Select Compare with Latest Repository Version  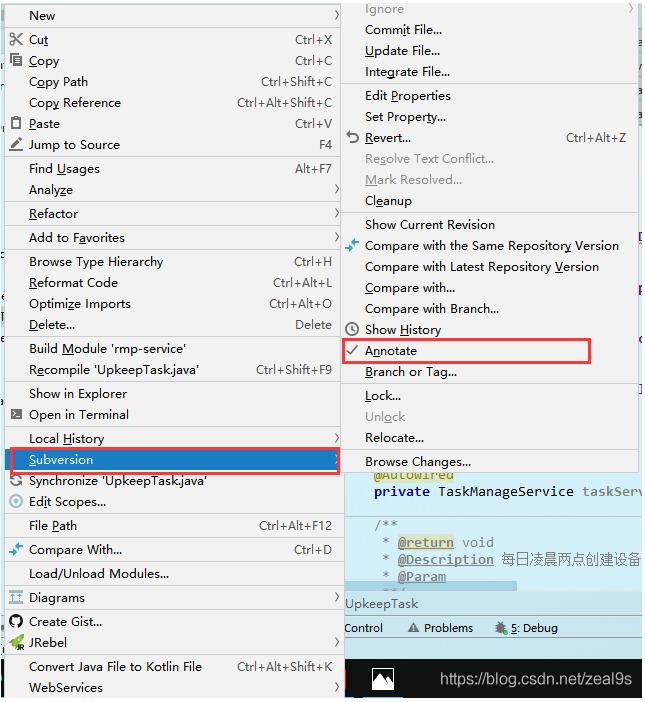coord(490,266)
